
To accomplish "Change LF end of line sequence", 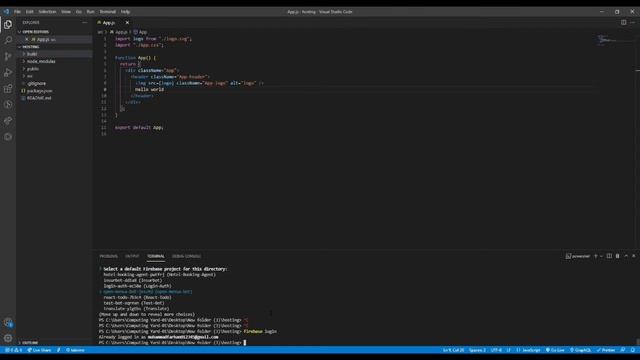I will tap(509, 350).
